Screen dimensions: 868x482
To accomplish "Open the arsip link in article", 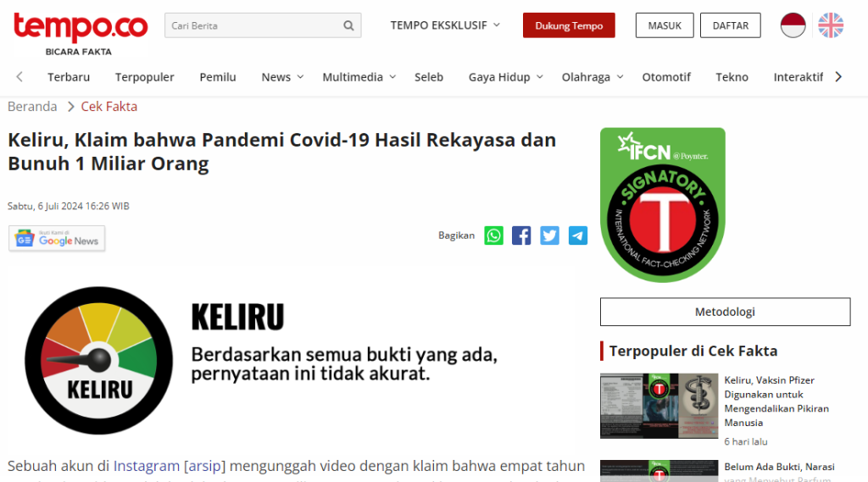I will click(x=205, y=466).
